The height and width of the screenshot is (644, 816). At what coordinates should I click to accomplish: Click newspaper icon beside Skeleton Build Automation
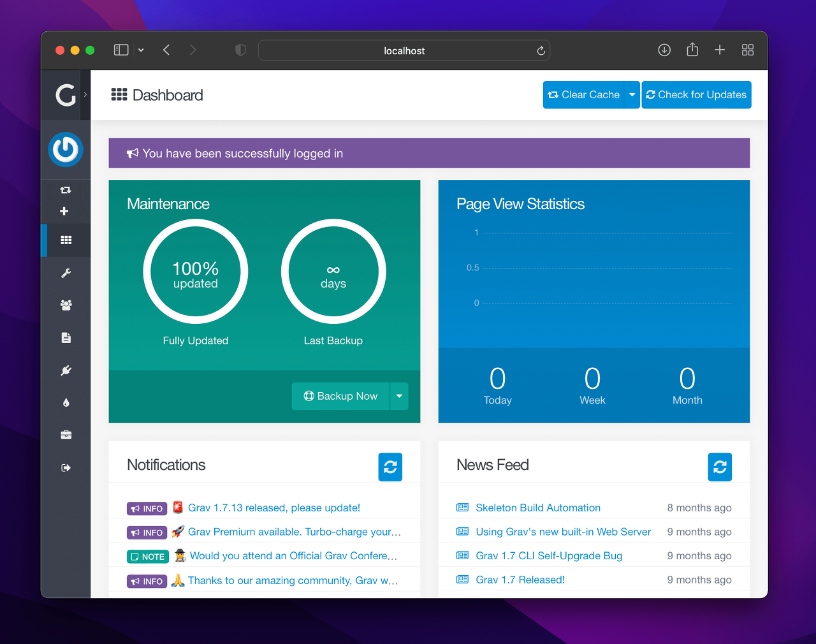click(462, 508)
